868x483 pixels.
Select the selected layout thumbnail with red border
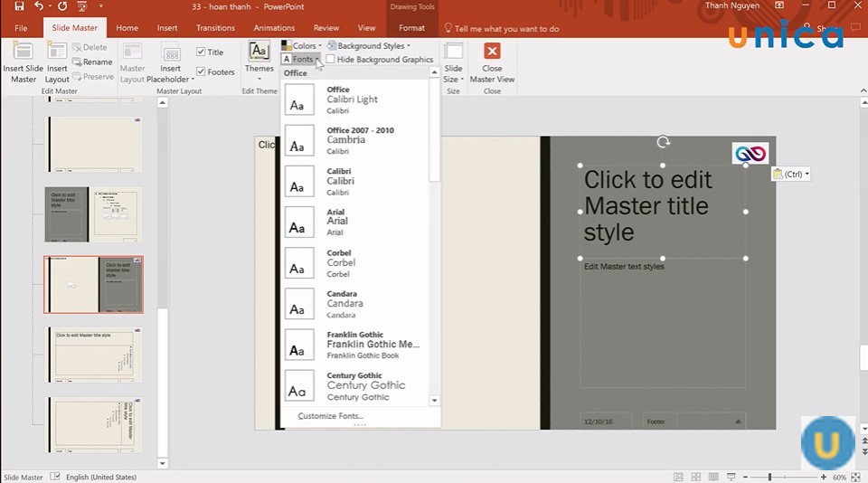pyautogui.click(x=94, y=284)
